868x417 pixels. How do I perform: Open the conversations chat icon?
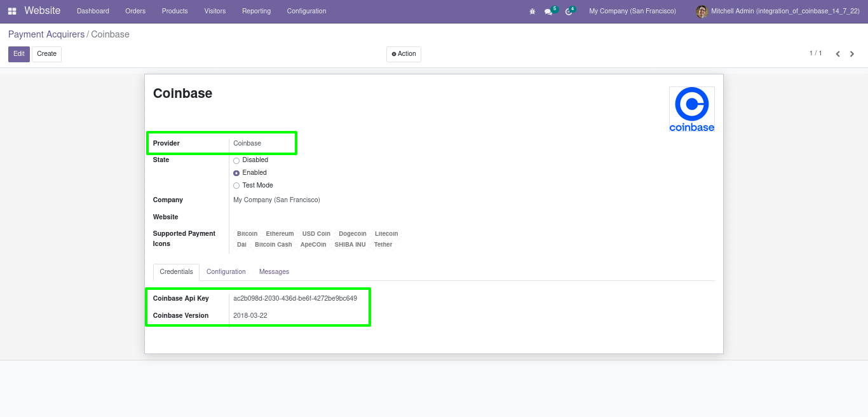pos(549,11)
